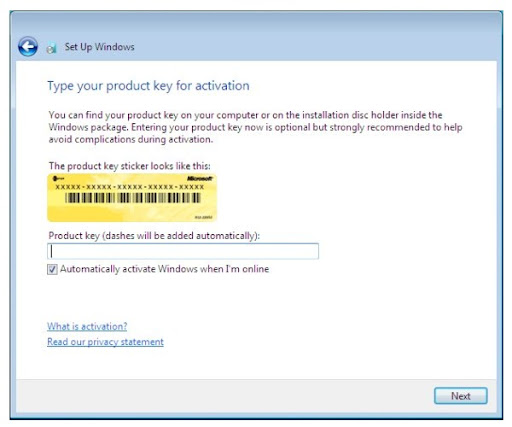The height and width of the screenshot is (427, 512).
Task: Click the XXXXX sample key on the sticker
Action: pyautogui.click(x=130, y=187)
